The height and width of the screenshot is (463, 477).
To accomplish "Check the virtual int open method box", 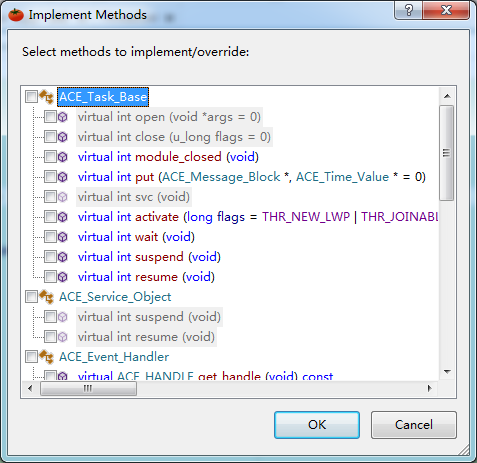I will click(x=50, y=117).
